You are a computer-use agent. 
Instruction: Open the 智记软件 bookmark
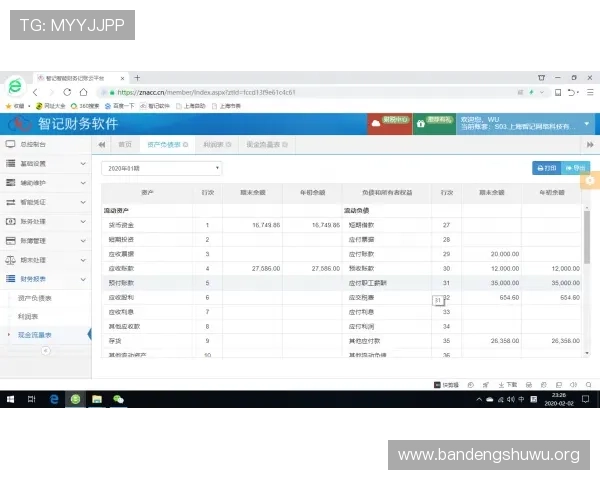[x=155, y=106]
